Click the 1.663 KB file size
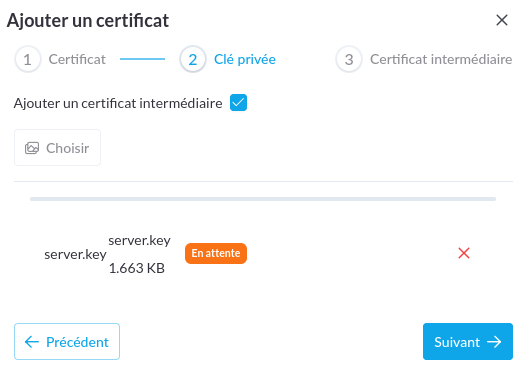 click(x=137, y=268)
